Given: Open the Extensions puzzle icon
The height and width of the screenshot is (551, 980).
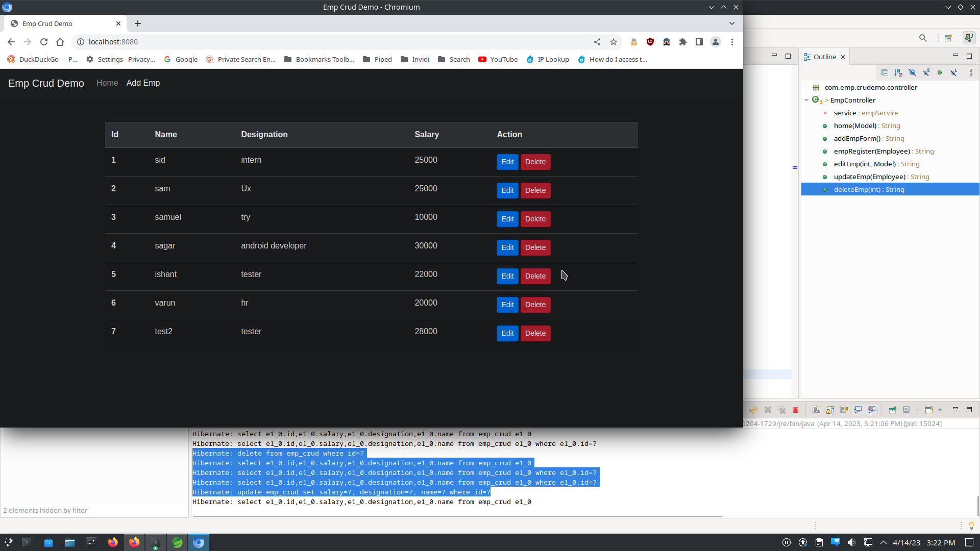Looking at the screenshot, I should click(683, 42).
